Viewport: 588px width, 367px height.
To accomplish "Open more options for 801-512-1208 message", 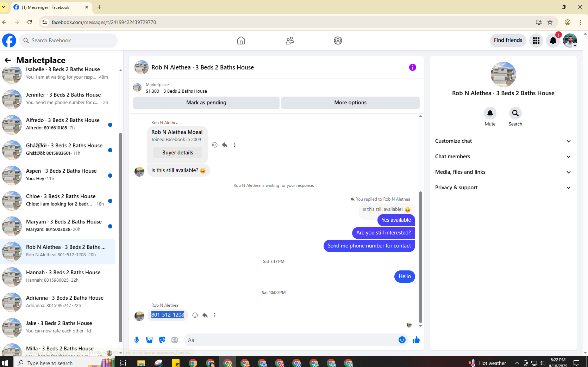I will click(215, 315).
